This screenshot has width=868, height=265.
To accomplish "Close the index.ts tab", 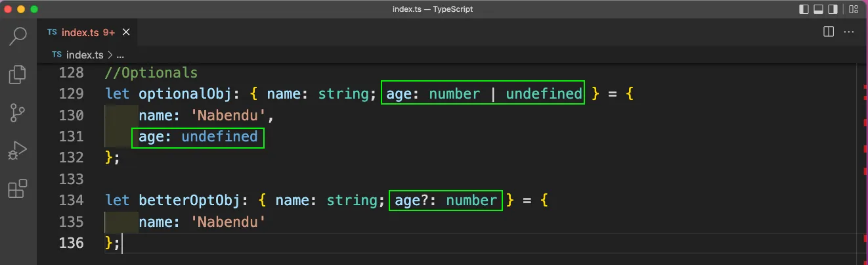I will pos(126,32).
